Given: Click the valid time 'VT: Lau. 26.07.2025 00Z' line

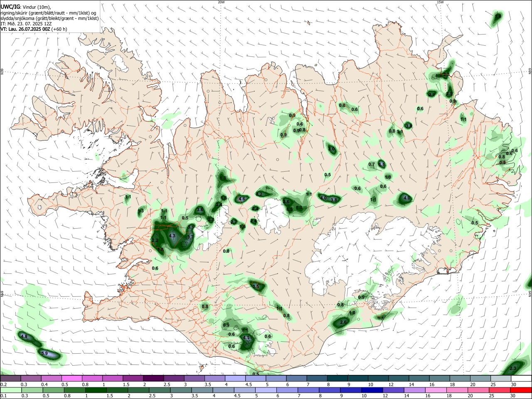Looking at the screenshot, I should 25,29.
